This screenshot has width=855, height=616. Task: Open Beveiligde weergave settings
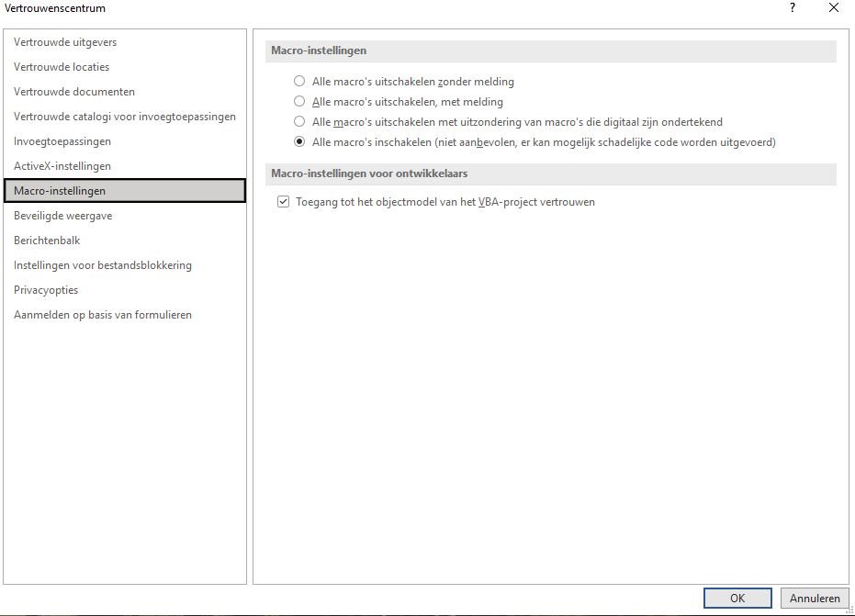pyautogui.click(x=124, y=216)
